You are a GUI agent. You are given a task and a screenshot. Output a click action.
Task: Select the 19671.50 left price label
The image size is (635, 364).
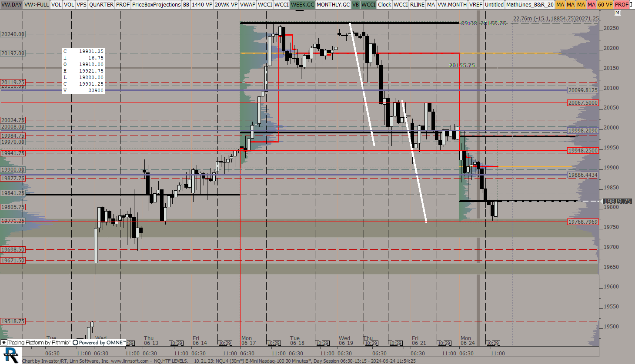13,260
